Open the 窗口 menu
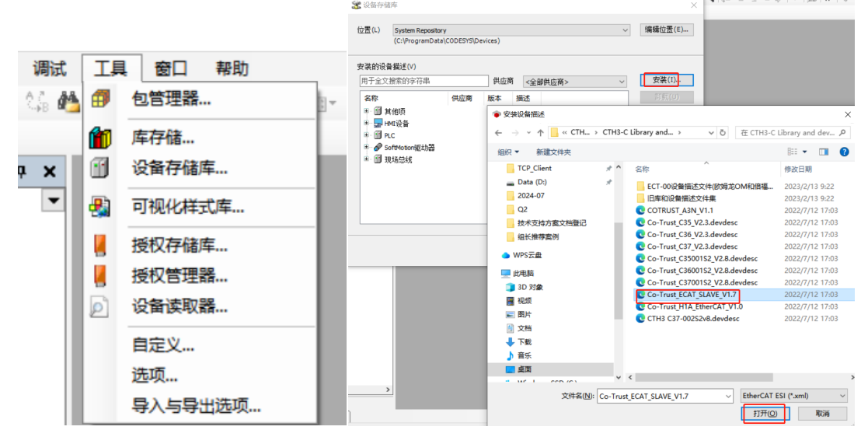 tap(171, 68)
